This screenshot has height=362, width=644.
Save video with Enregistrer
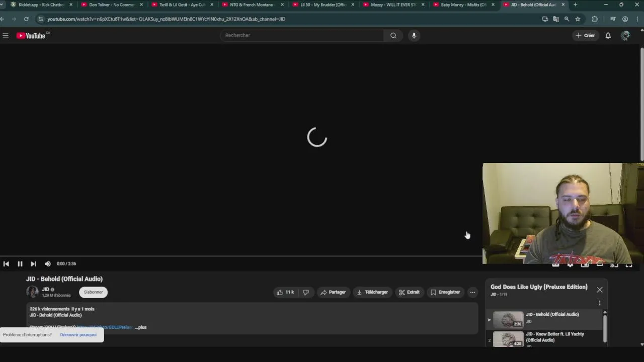445,292
